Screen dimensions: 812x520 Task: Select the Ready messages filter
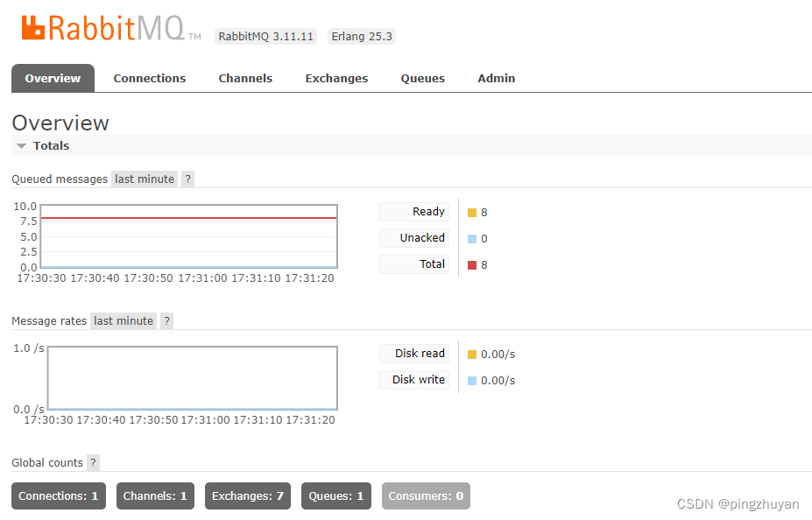413,212
